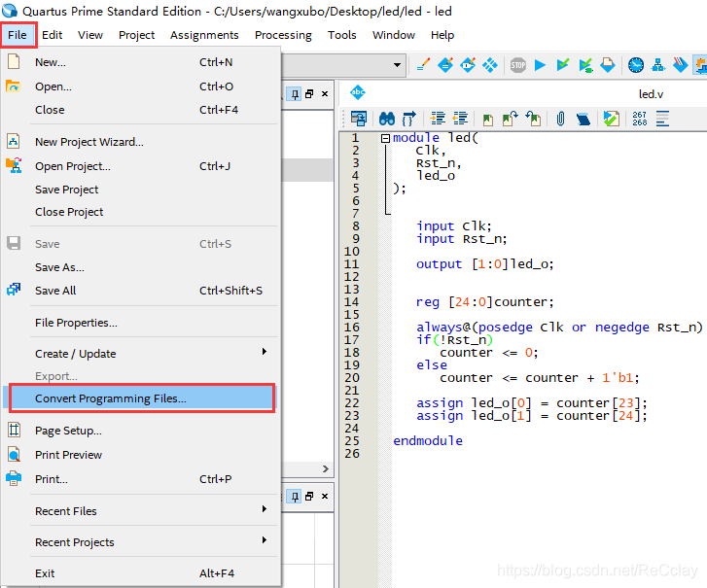Expand the Recent Projects submenu
This screenshot has height=588, width=707.
(141, 542)
